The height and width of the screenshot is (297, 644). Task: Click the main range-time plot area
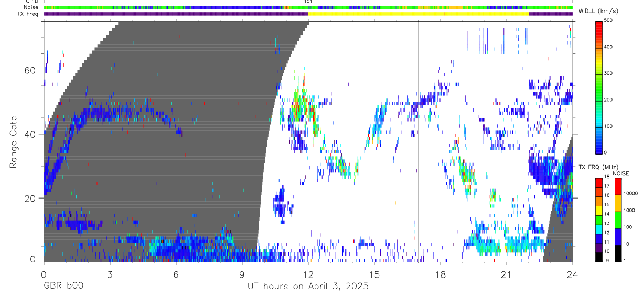coord(308,142)
